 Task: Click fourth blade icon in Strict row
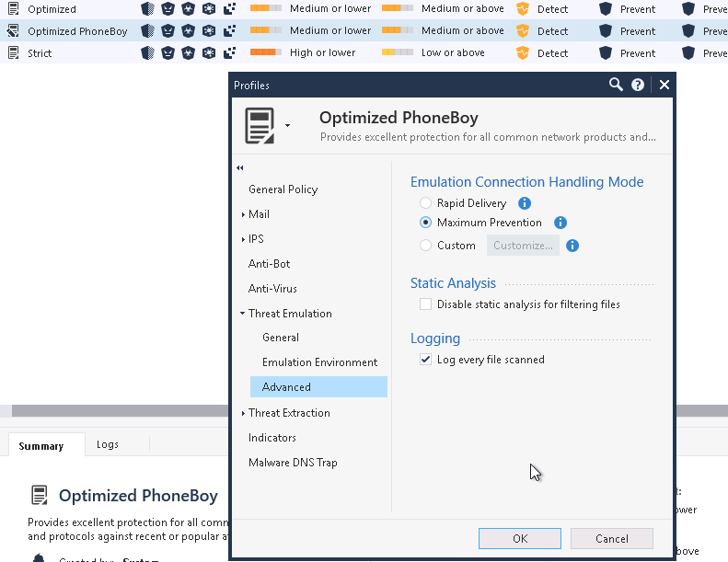pyautogui.click(x=209, y=53)
